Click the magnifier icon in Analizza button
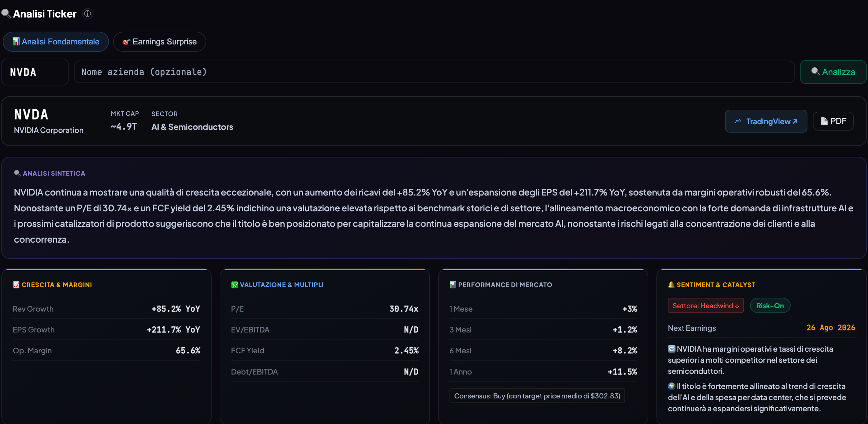The height and width of the screenshot is (424, 868). [x=815, y=71]
